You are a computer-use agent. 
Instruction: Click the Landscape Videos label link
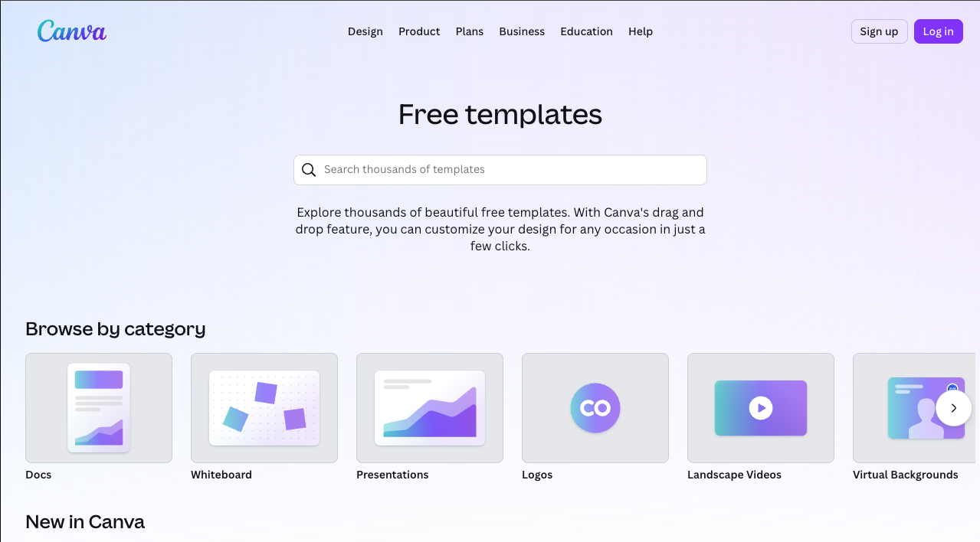(734, 475)
